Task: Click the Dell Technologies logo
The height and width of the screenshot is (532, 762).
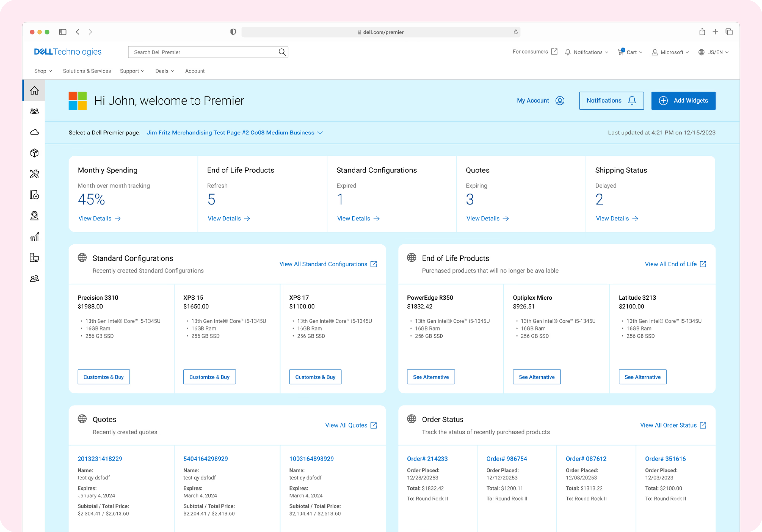Action: (68, 52)
